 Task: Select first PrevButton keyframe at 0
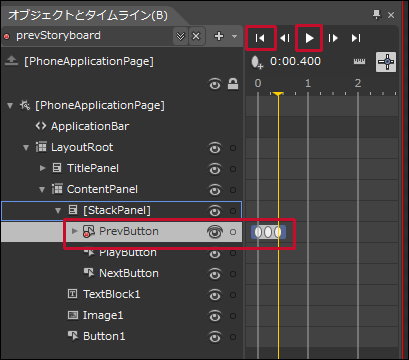[258, 232]
